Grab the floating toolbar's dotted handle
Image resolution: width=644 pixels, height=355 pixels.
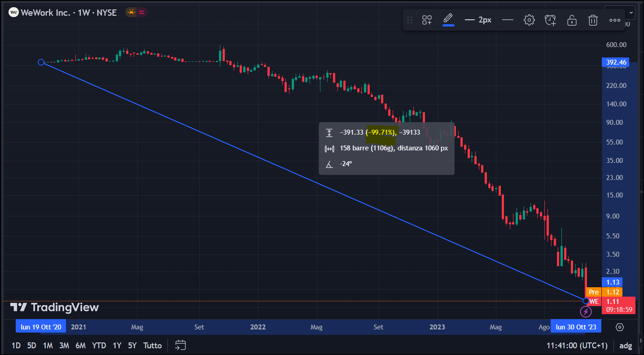(409, 20)
